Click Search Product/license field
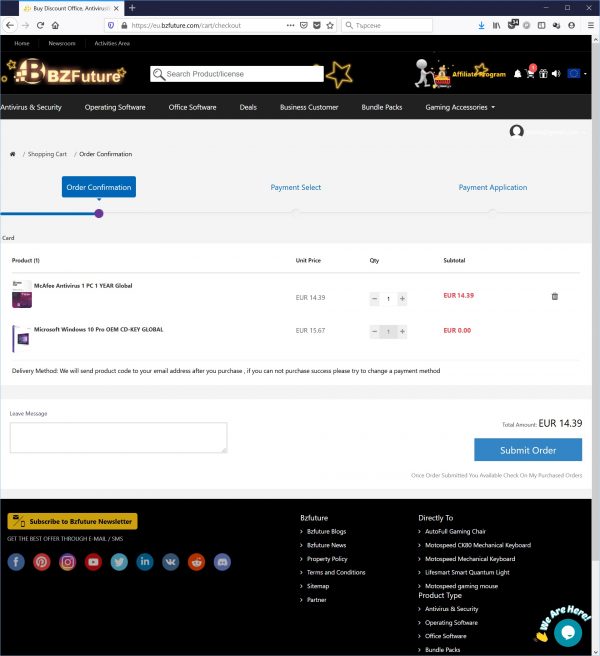 (x=237, y=74)
